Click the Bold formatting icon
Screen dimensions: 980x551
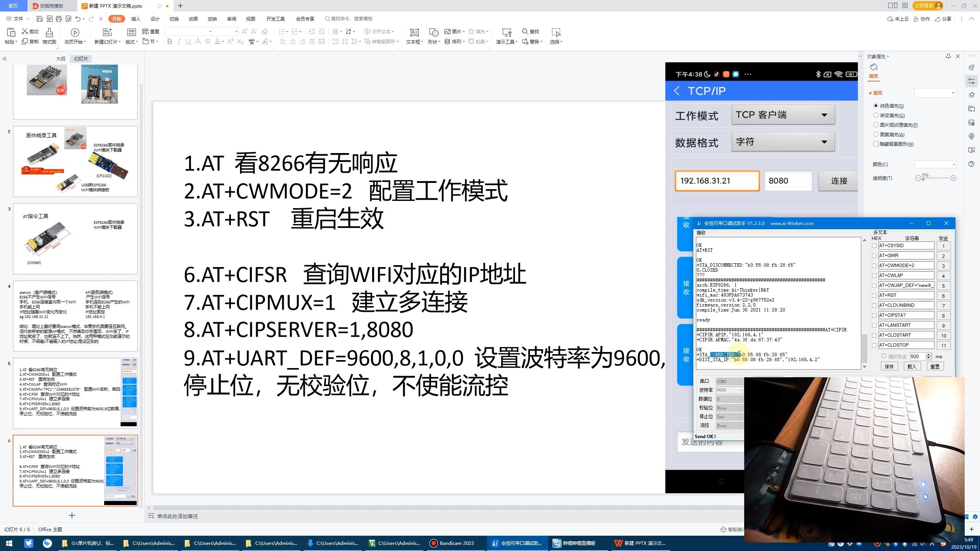click(170, 41)
